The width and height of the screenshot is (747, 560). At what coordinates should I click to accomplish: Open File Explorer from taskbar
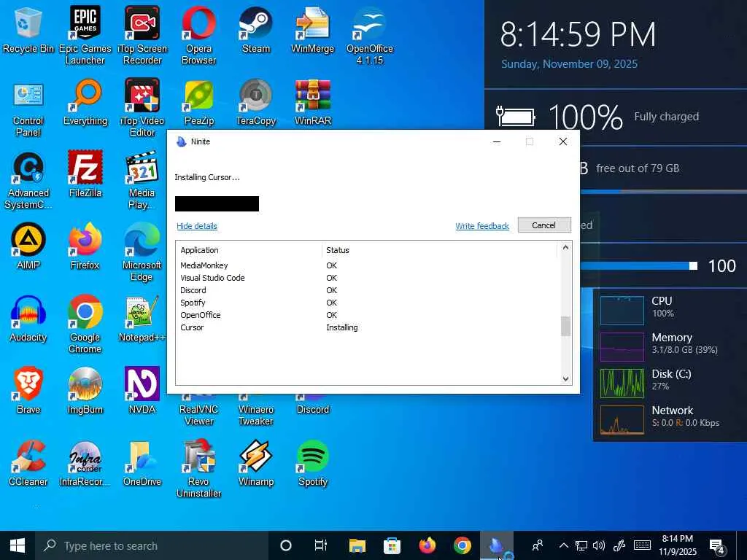(357, 545)
